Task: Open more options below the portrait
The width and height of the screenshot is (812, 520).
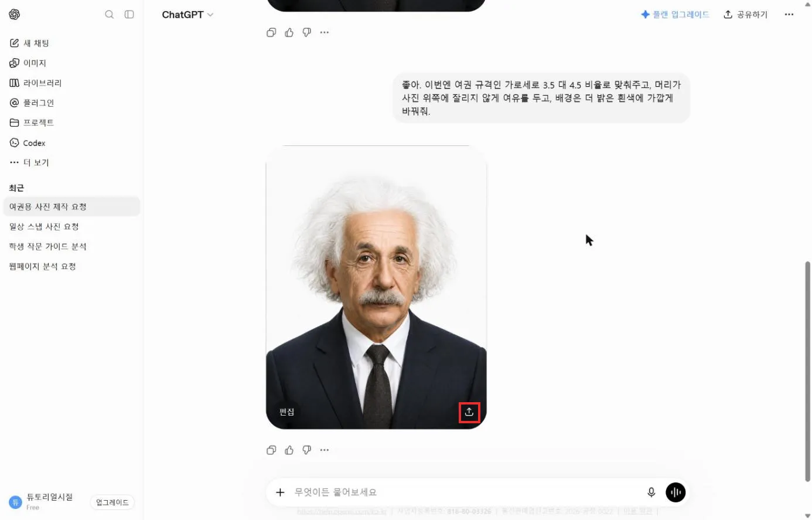Action: tap(325, 450)
